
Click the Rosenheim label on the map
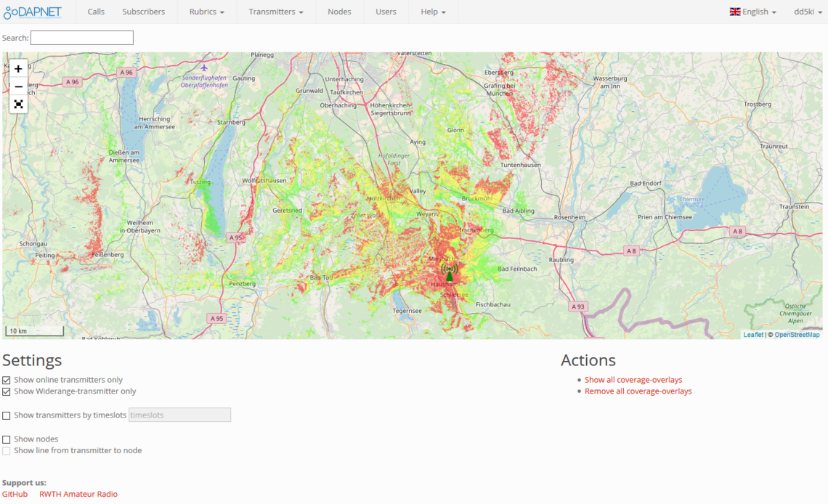coord(569,217)
